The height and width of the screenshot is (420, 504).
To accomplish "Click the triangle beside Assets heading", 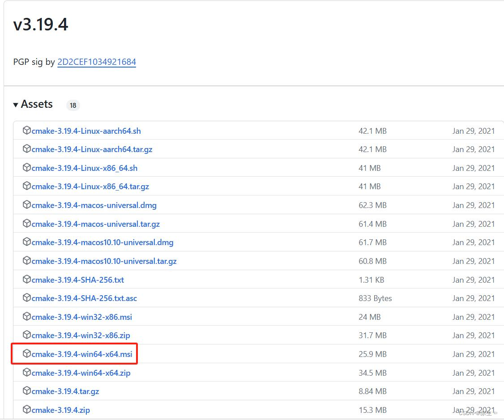I will coord(16,104).
